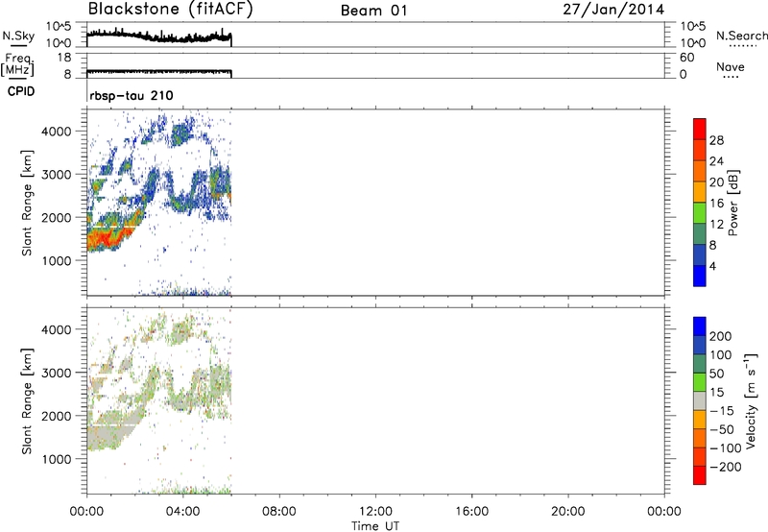Click the "Velocity [m s⁻¹]" colorbar label
This screenshot has height=532, width=768.
[751, 401]
